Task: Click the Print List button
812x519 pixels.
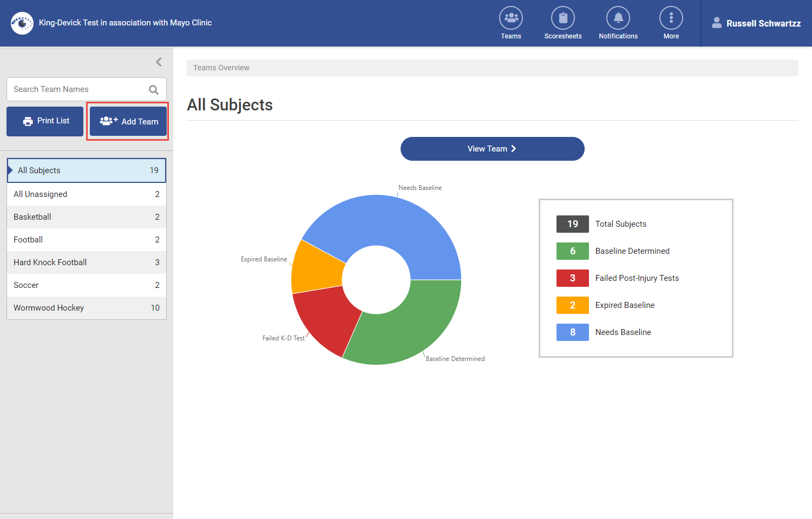Action: click(x=45, y=121)
